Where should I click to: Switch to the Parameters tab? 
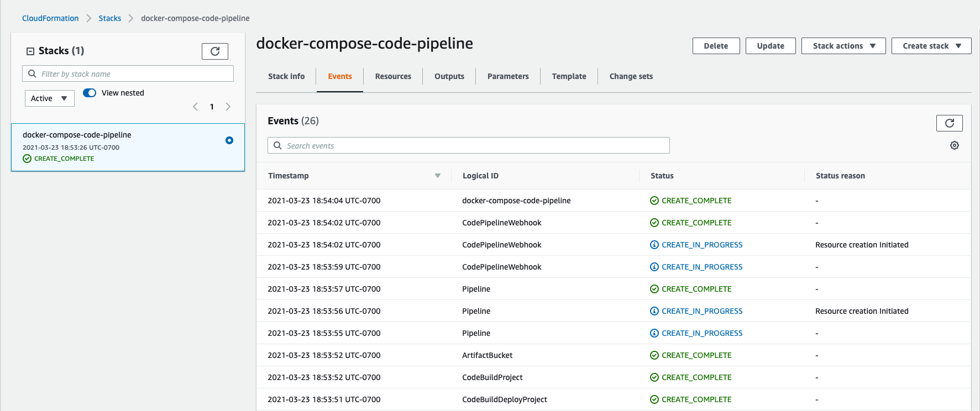[508, 76]
